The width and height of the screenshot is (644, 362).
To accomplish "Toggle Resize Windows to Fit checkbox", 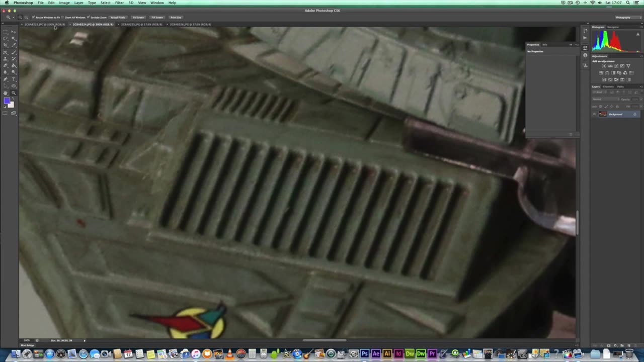I will coord(33,17).
